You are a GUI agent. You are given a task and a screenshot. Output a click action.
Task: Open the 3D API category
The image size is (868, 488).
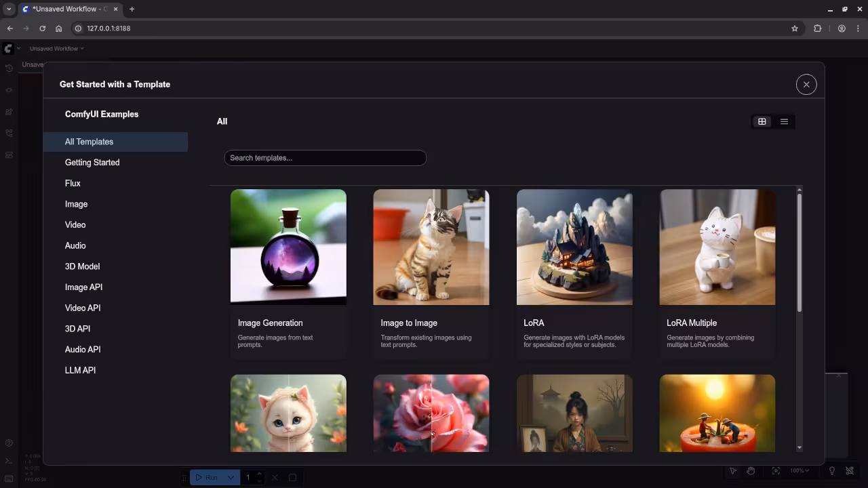click(115, 329)
